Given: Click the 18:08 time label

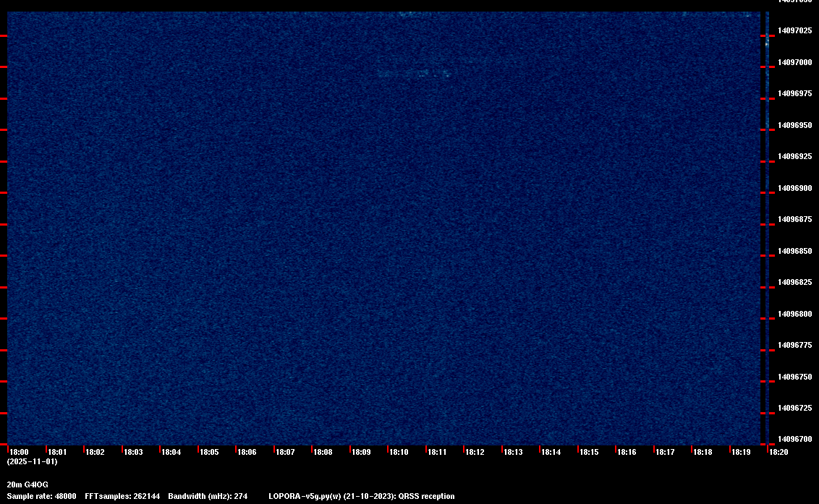Looking at the screenshot, I should click(x=323, y=452).
